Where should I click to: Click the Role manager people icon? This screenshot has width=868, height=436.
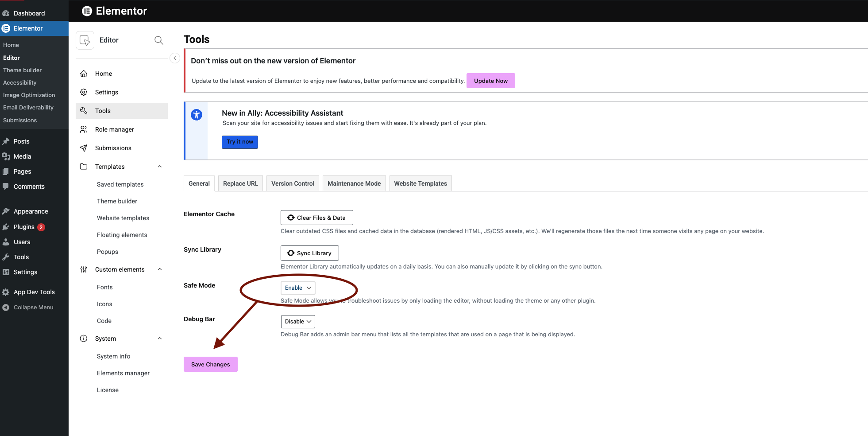[84, 129]
